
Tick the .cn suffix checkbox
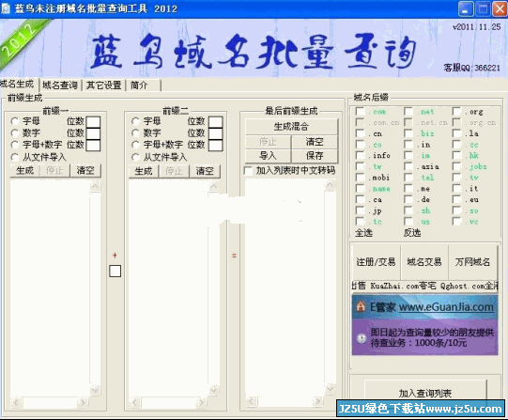click(360, 133)
